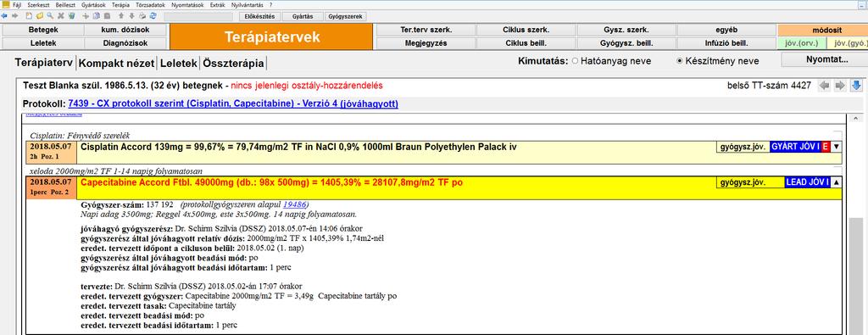Open the Nyilvántartás menu
Image resolution: width=868 pixels, height=335 pixels.
tap(248, 4)
